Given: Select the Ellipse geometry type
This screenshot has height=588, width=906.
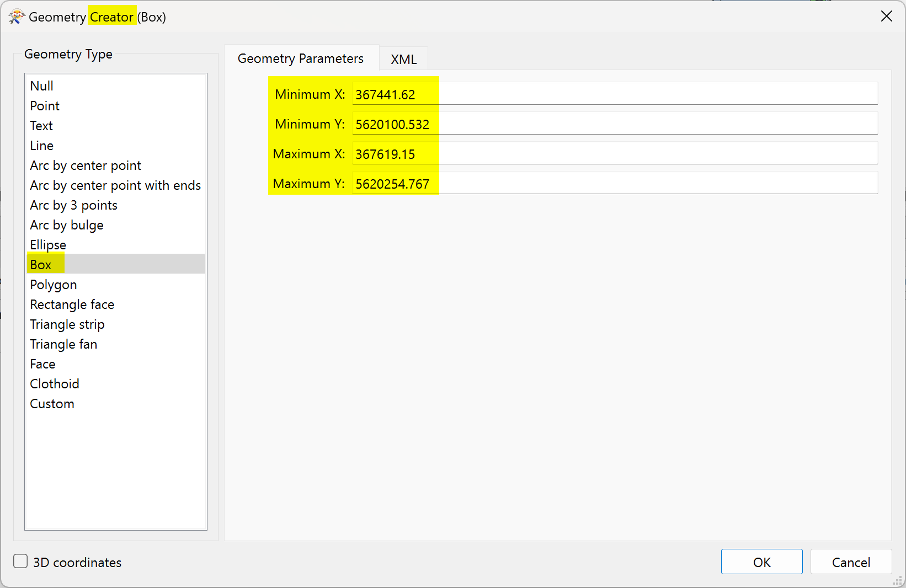Looking at the screenshot, I should (x=48, y=245).
